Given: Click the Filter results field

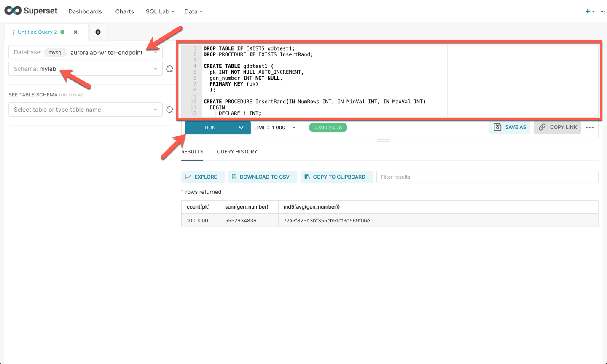Looking at the screenshot, I should coord(487,177).
